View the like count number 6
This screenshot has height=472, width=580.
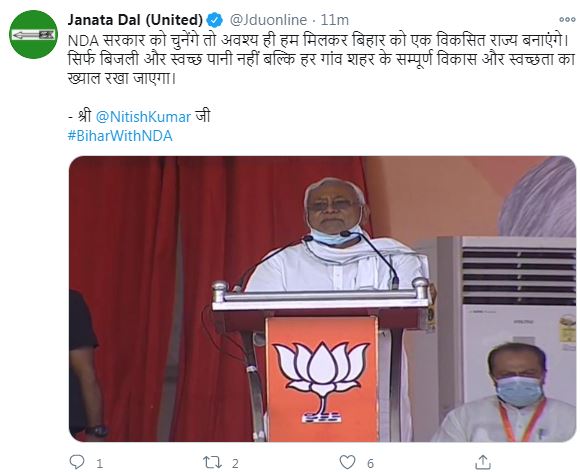tap(370, 463)
